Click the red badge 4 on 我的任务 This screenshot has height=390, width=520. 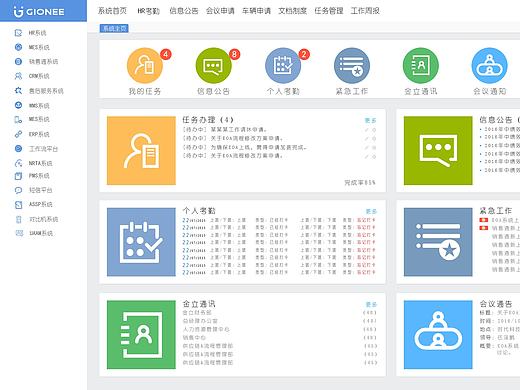[166, 54]
